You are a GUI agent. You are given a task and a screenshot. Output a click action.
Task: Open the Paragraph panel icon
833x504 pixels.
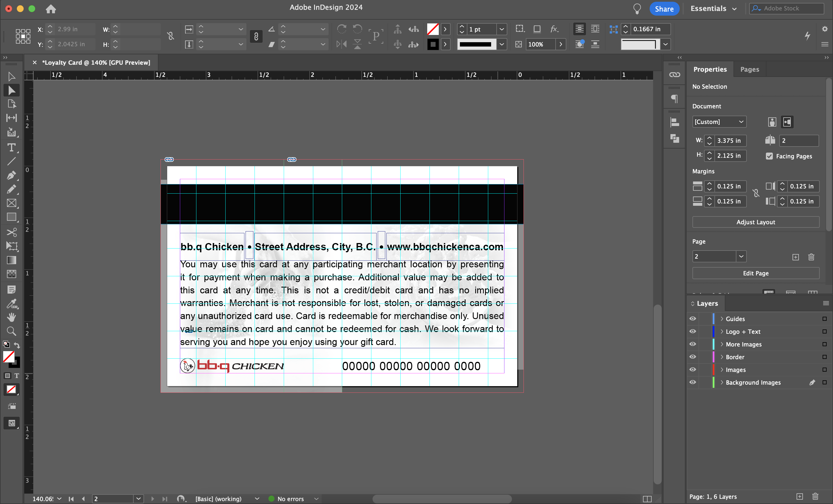pyautogui.click(x=674, y=99)
